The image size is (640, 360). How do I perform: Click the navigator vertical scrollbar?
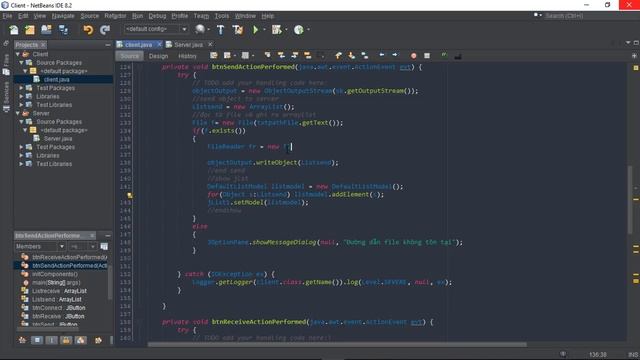click(109, 282)
